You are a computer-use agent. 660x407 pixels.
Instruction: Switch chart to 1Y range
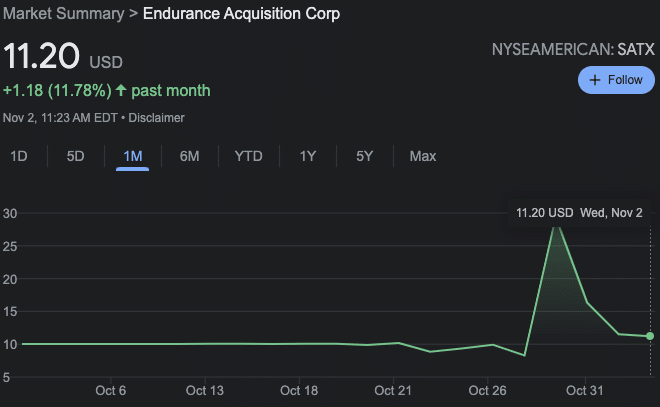click(x=308, y=156)
